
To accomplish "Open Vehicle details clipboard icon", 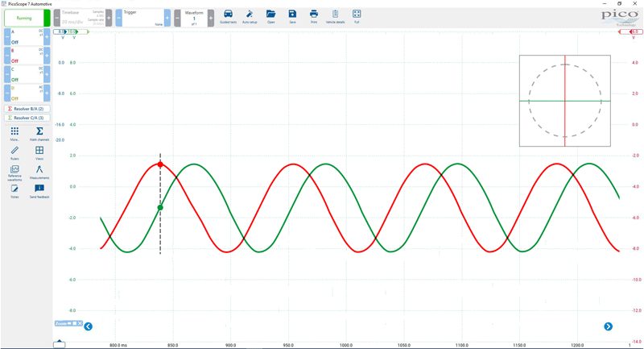I will tap(335, 16).
